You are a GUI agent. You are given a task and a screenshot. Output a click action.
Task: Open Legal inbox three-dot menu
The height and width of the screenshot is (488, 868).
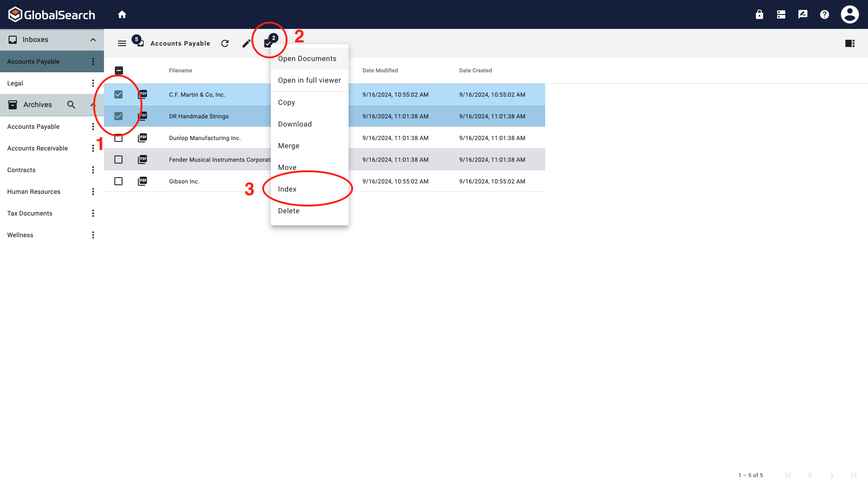point(93,83)
